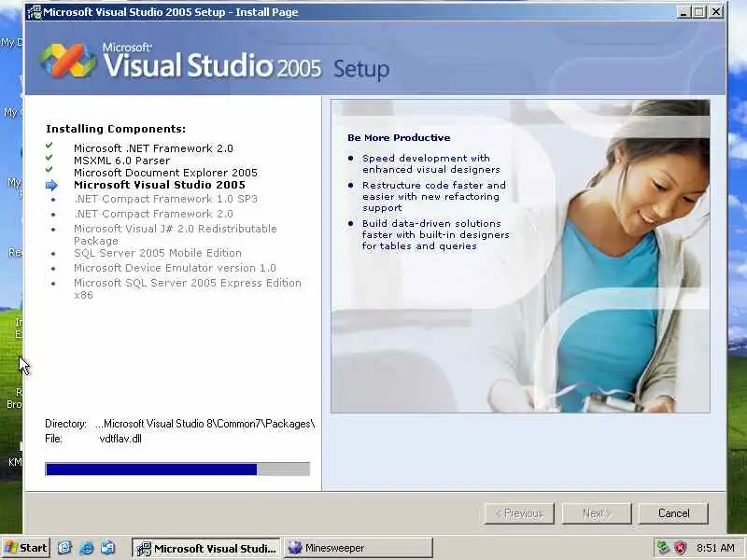Select SQL Server 2005 Mobile Edition entry

(x=158, y=253)
